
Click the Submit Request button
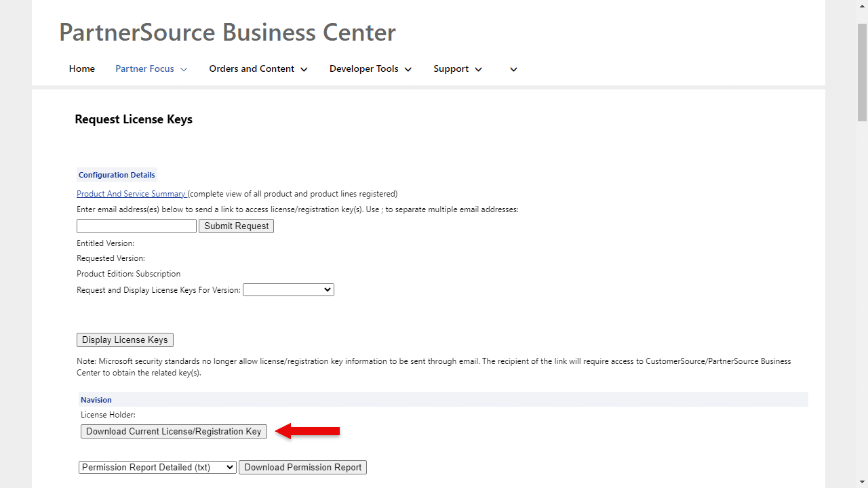click(x=236, y=226)
